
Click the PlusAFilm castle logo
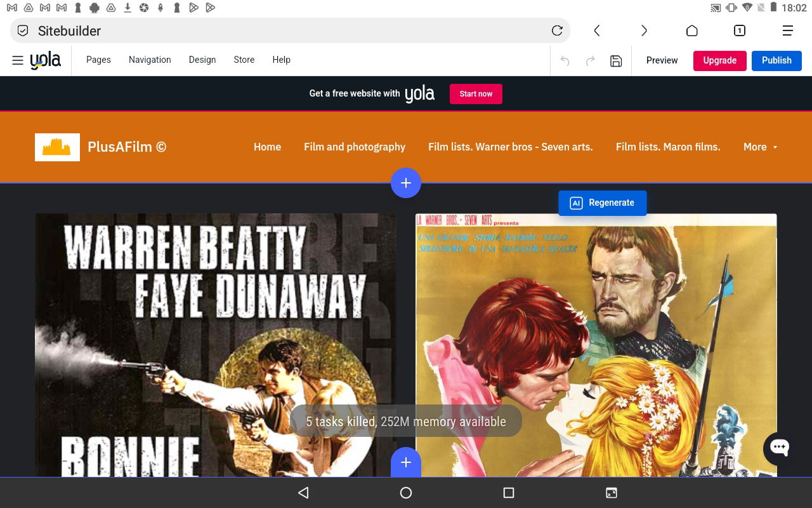57,147
